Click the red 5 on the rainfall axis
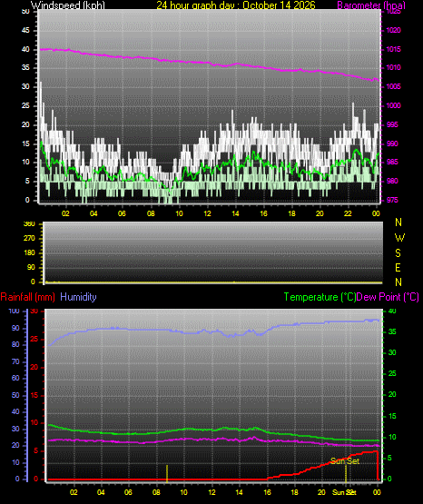 pos(35,451)
